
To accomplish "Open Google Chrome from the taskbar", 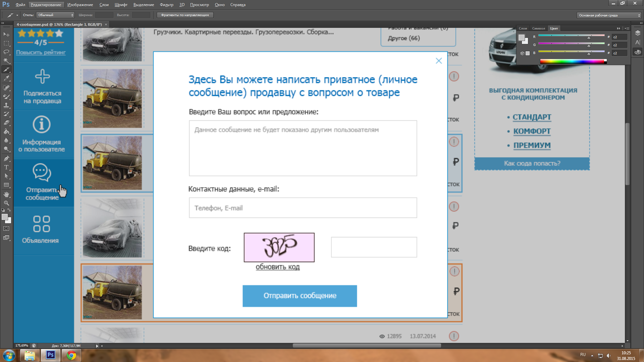I will pos(71,355).
